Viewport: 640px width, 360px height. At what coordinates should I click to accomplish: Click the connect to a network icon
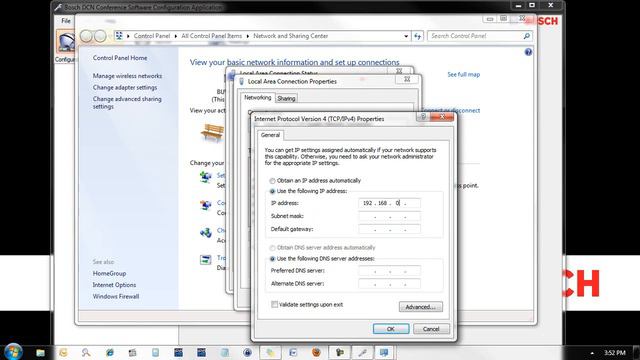coord(205,204)
